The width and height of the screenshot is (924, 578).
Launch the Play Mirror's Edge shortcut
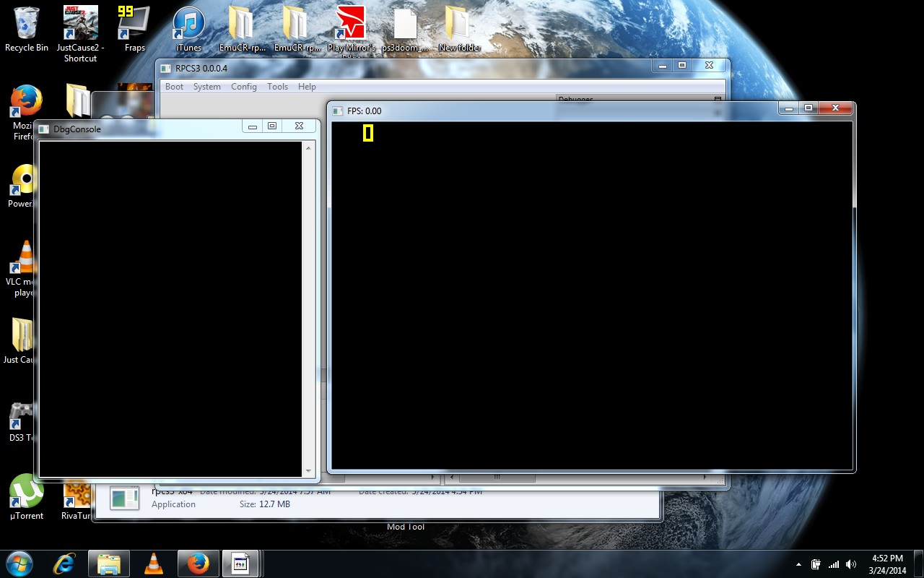[x=351, y=24]
